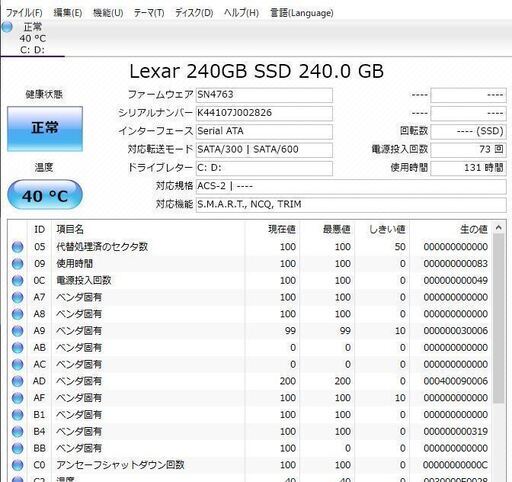Click the status orb for attribute B4
The width and height of the screenshot is (512, 482).
17,431
